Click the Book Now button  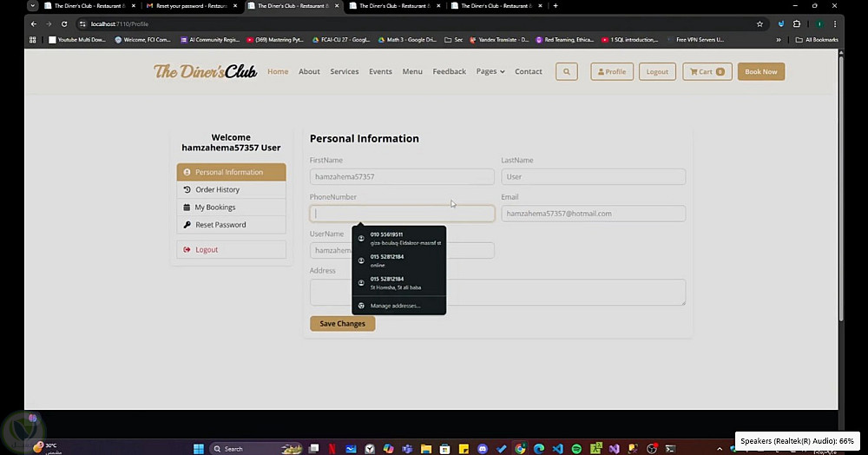click(x=761, y=71)
